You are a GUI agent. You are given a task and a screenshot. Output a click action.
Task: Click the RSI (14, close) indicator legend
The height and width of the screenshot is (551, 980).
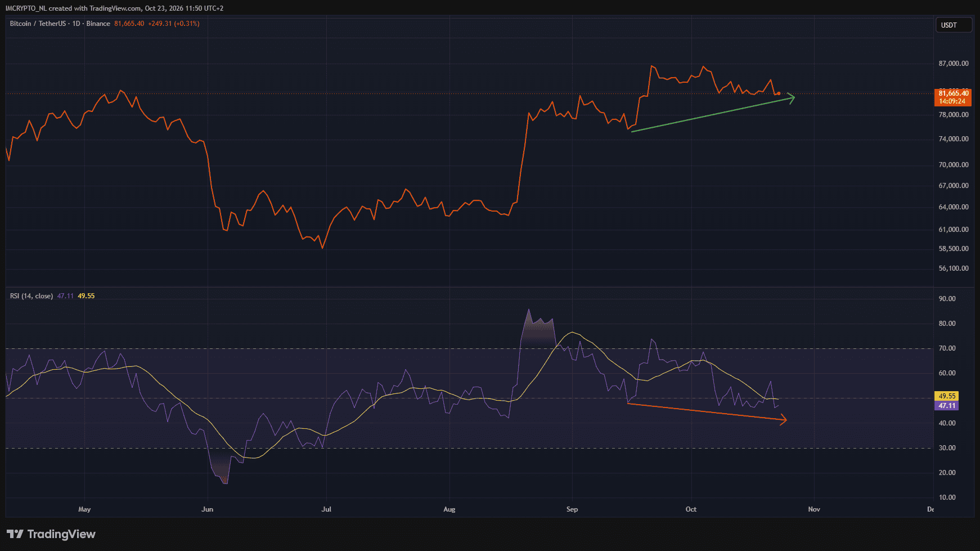coord(32,296)
